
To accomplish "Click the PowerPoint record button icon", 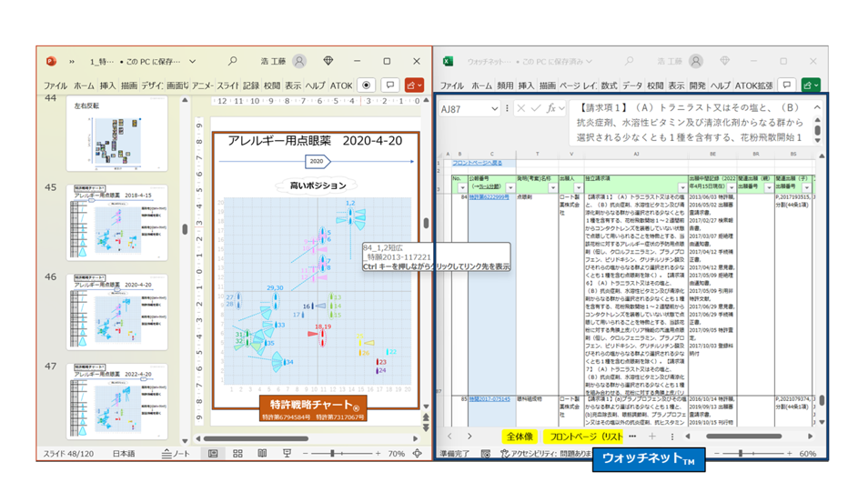I will (x=366, y=85).
